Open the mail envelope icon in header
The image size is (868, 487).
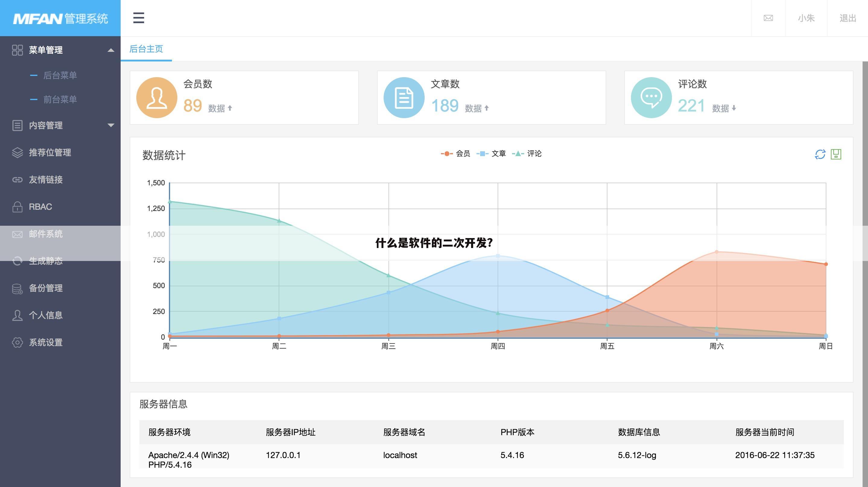768,18
